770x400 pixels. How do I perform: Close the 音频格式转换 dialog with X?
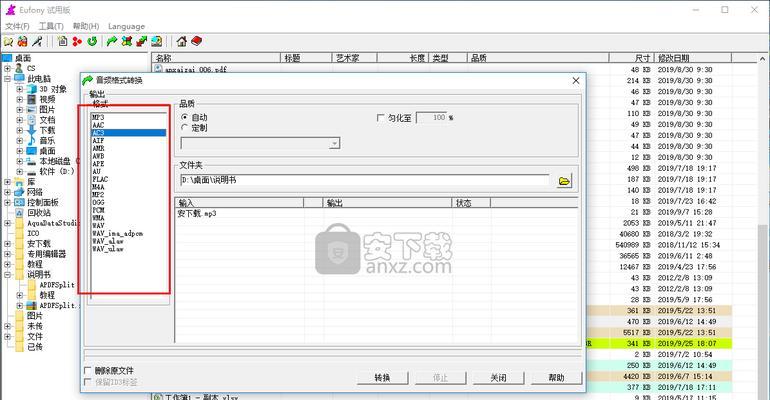point(576,80)
